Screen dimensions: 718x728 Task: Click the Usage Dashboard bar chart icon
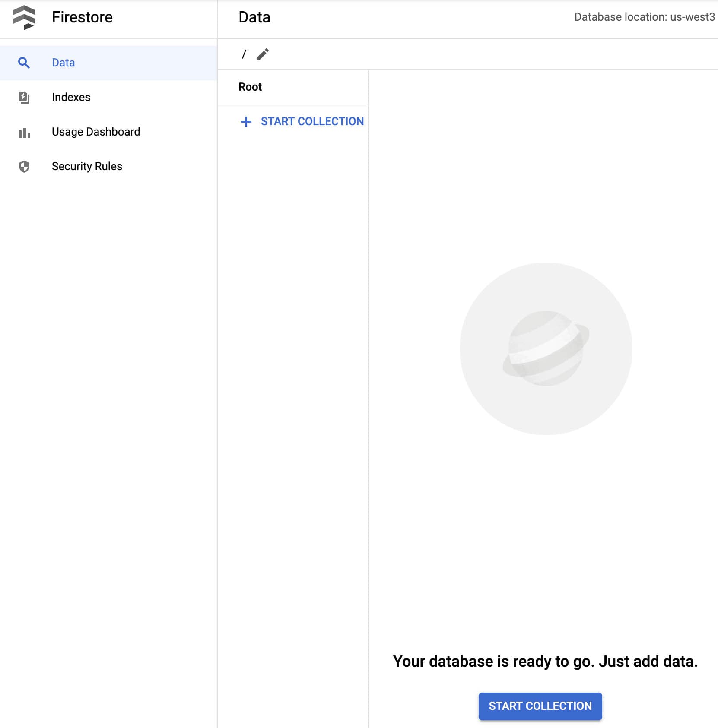point(24,133)
